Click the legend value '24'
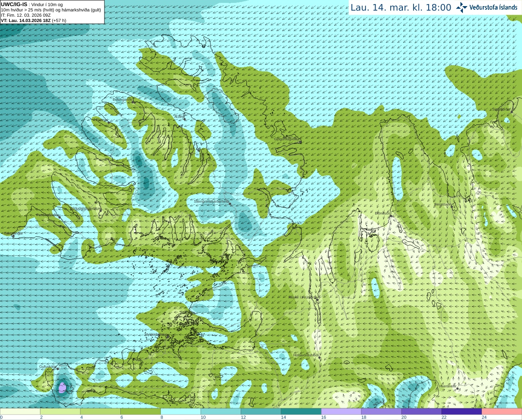 tap(484, 417)
